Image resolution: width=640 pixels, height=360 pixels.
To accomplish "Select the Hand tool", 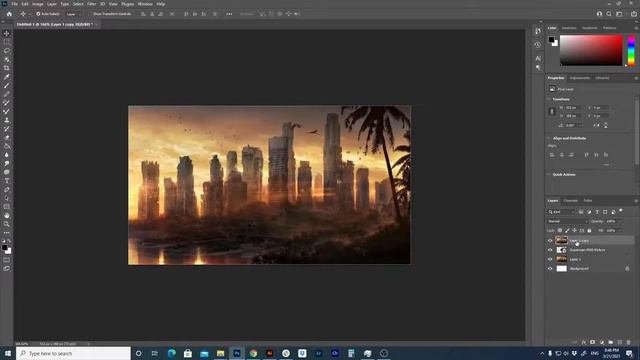I will point(7,216).
